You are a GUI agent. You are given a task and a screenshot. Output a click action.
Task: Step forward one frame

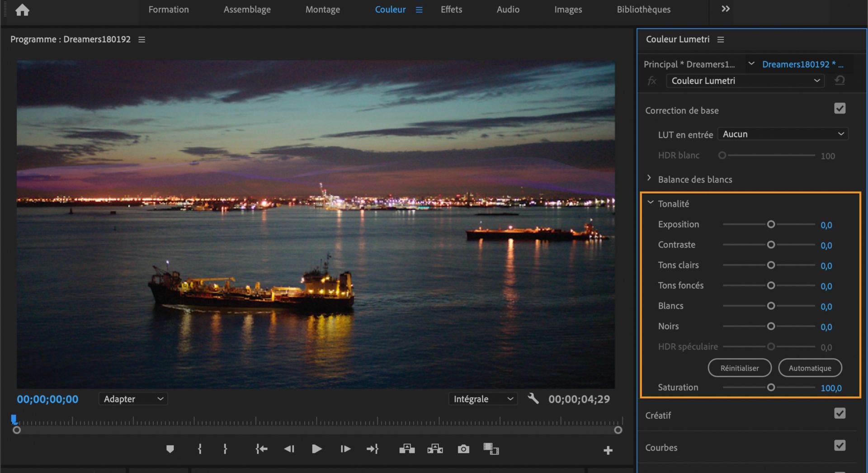pos(345,449)
